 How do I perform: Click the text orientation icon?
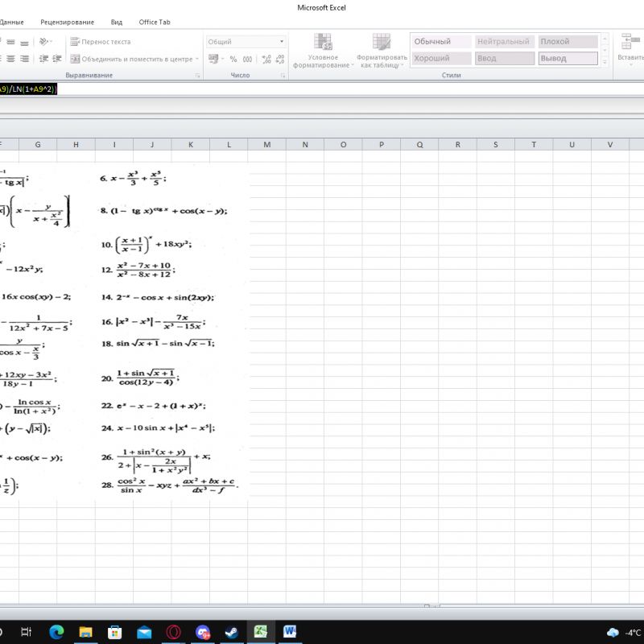pyautogui.click(x=46, y=42)
